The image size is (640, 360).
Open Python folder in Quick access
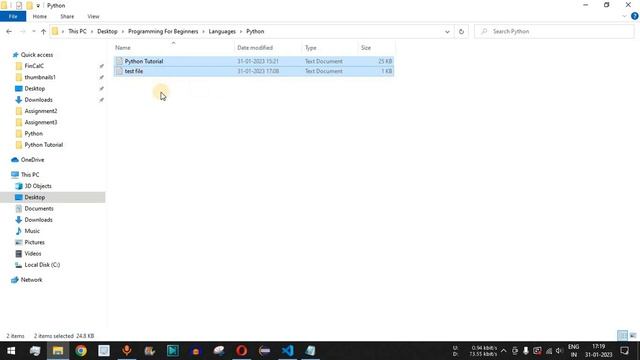(33, 133)
